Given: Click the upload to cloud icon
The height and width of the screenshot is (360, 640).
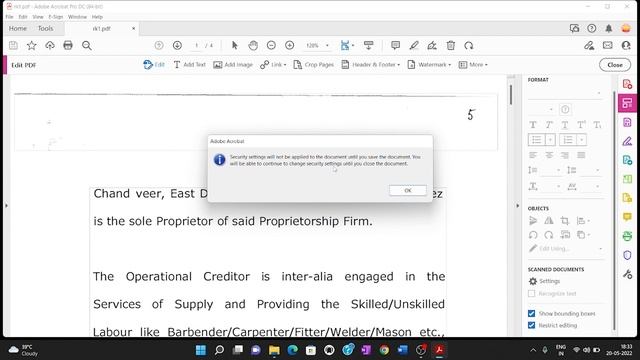Looking at the screenshot, I should pyautogui.click(x=50, y=45).
